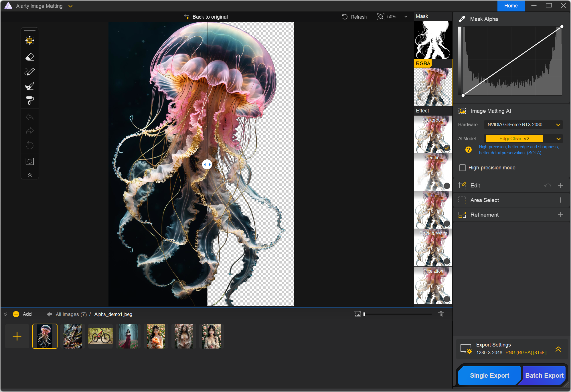Toggle the Blur effect circle

(447, 223)
